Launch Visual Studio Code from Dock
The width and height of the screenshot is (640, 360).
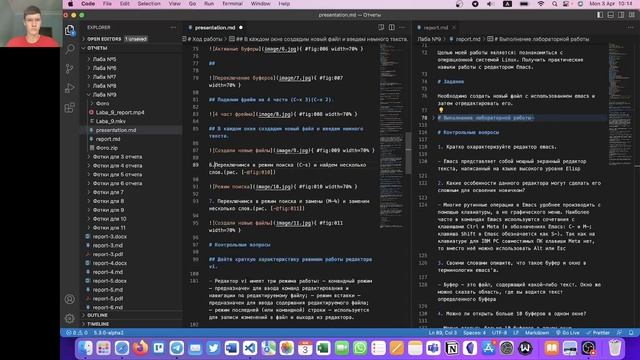click(250, 348)
